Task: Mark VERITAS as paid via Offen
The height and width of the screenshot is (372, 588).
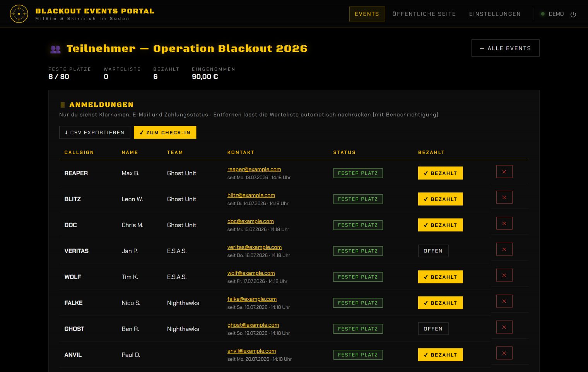Action: 433,251
